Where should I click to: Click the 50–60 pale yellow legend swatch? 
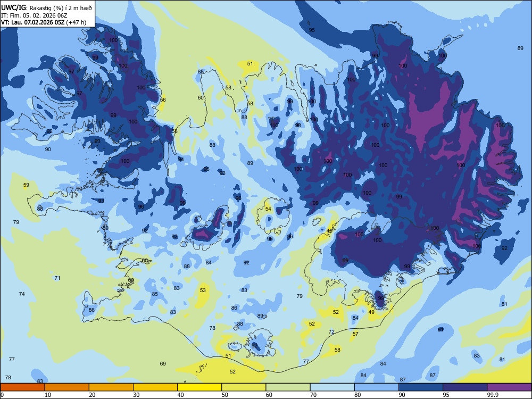pyautogui.click(x=244, y=387)
